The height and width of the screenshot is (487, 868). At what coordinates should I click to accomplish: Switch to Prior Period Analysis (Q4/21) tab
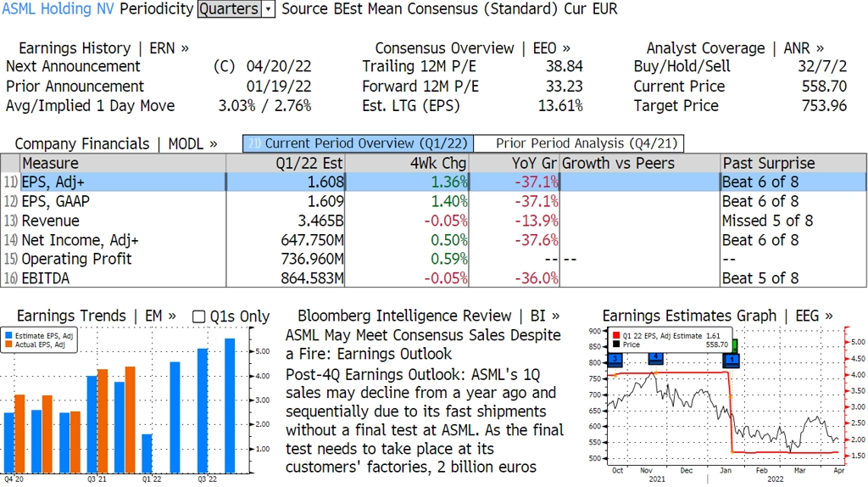click(579, 143)
